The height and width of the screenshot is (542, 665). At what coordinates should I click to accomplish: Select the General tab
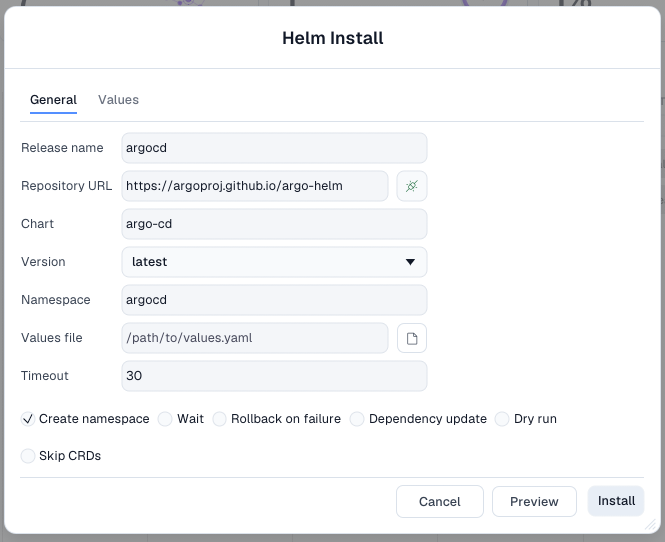pyautogui.click(x=53, y=100)
